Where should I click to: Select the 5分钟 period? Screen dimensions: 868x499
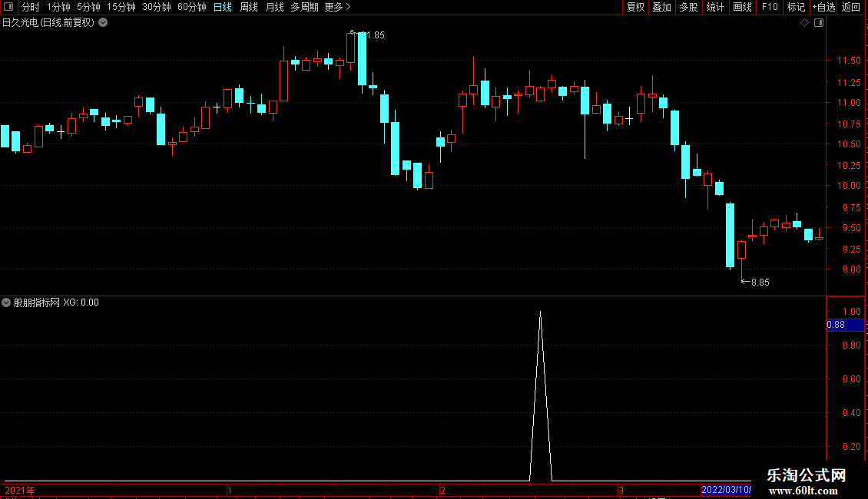(x=88, y=7)
